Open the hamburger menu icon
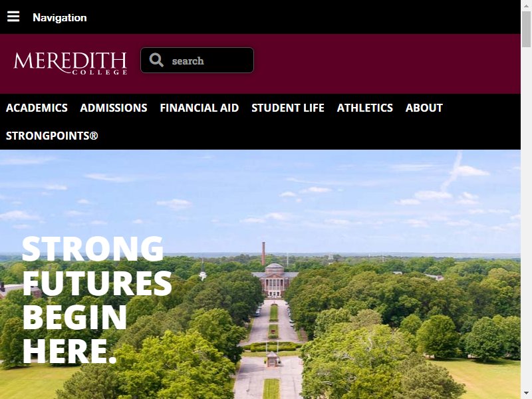This screenshot has width=532, height=399. coord(13,17)
